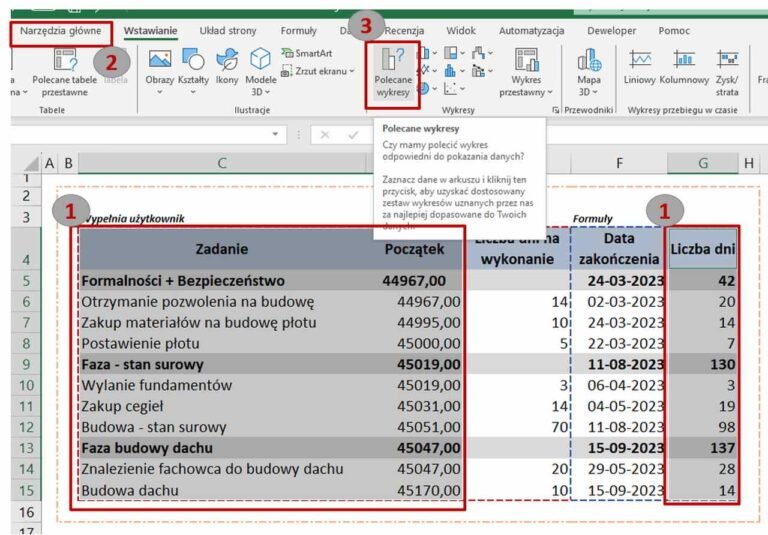Switch to Widok tab
Screen dimensions: 768x535
pos(461,31)
